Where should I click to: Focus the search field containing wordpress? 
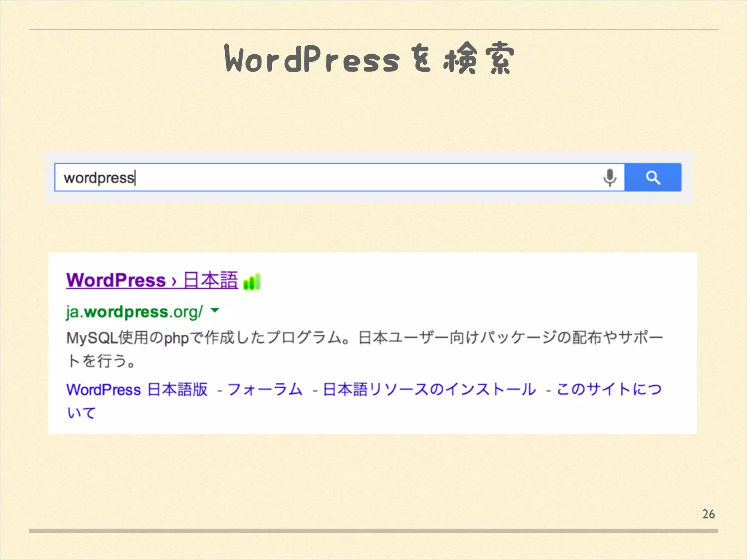[x=339, y=178]
